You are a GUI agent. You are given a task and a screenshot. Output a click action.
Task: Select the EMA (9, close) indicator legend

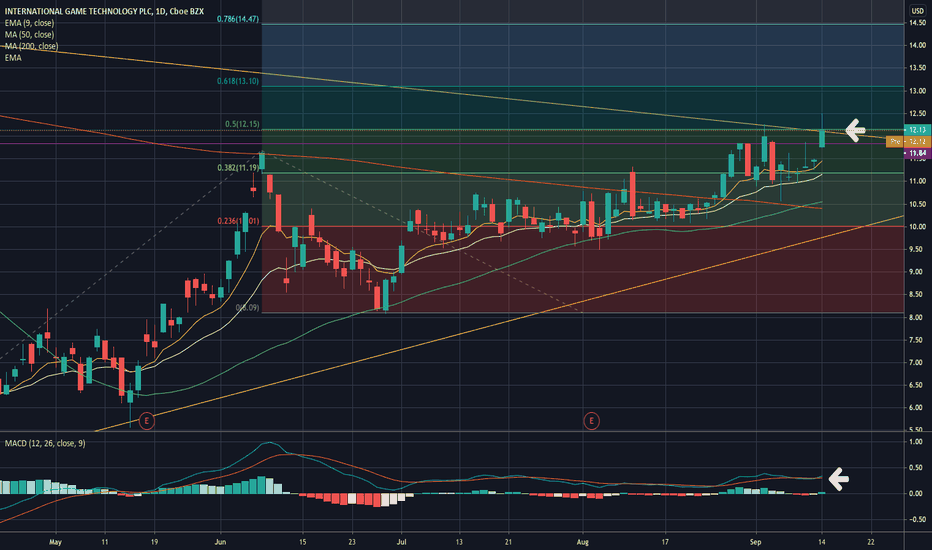[29, 23]
